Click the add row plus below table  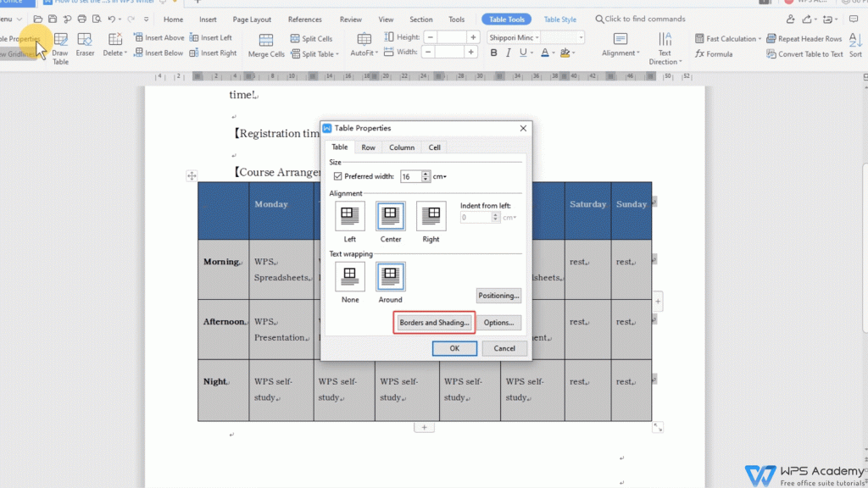pyautogui.click(x=424, y=428)
